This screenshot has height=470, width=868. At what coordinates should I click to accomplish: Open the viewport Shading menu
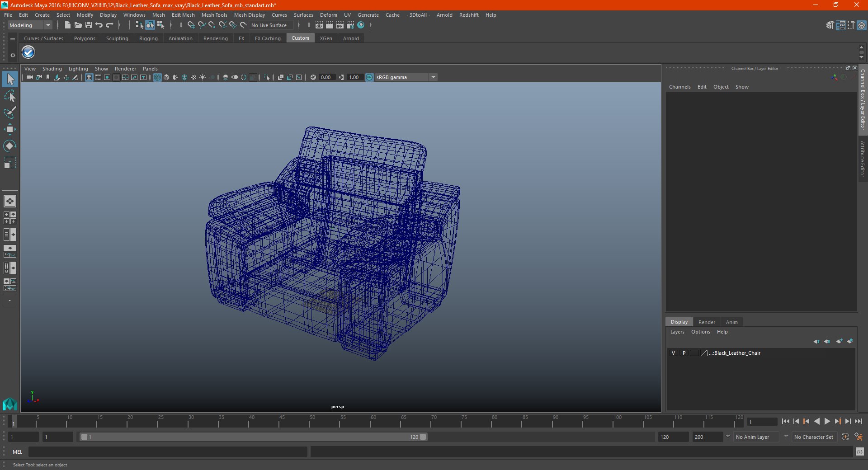[x=52, y=69]
